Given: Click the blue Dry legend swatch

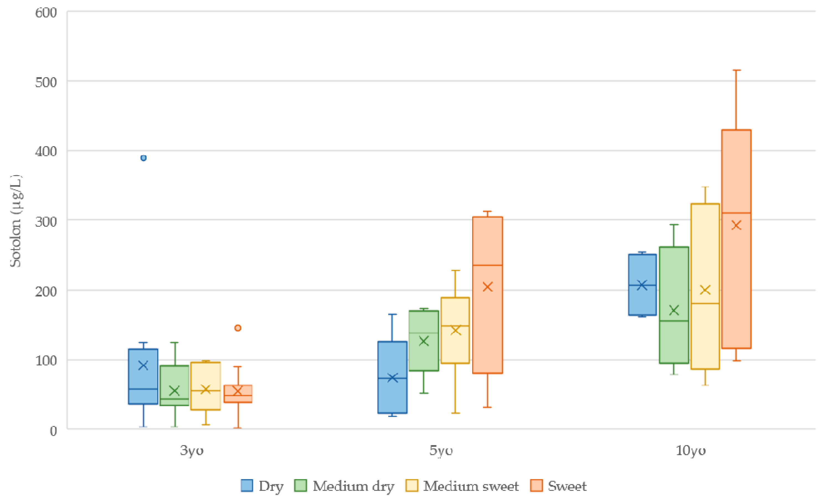Looking at the screenshot, I should [247, 485].
